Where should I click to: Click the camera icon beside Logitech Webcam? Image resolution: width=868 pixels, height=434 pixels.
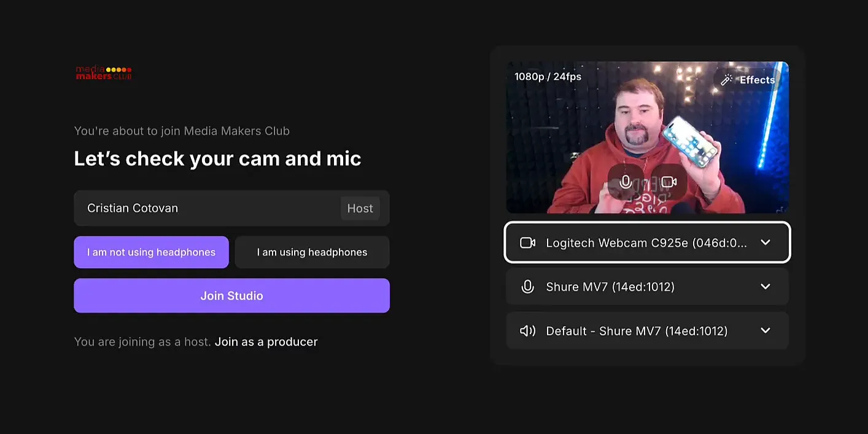(527, 242)
